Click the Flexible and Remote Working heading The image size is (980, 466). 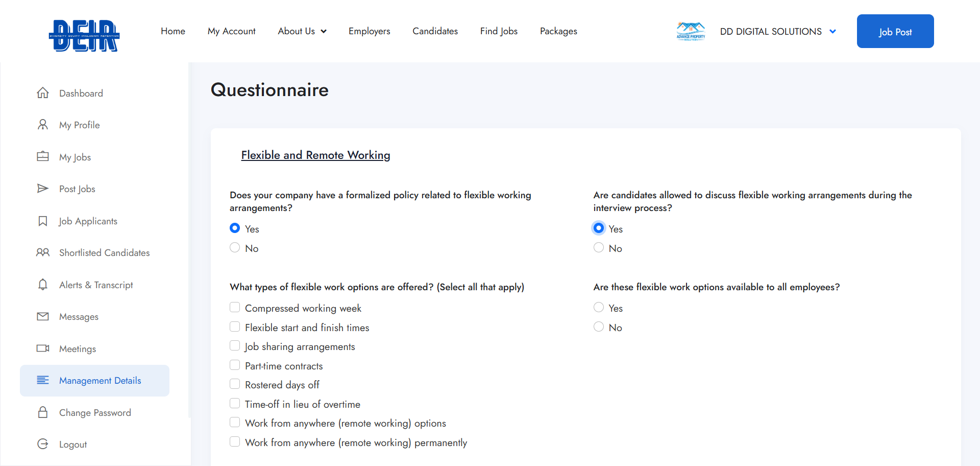tap(315, 155)
